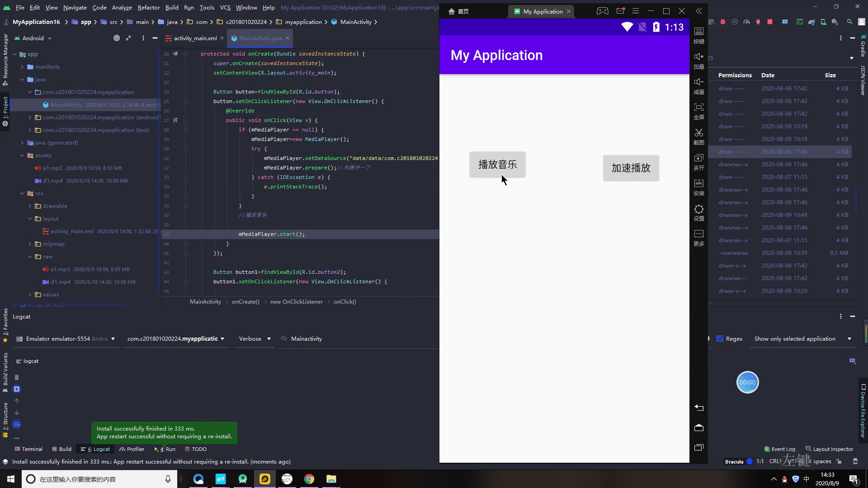Click the Debug app bug icon
The height and width of the screenshot is (488, 868).
723,22
